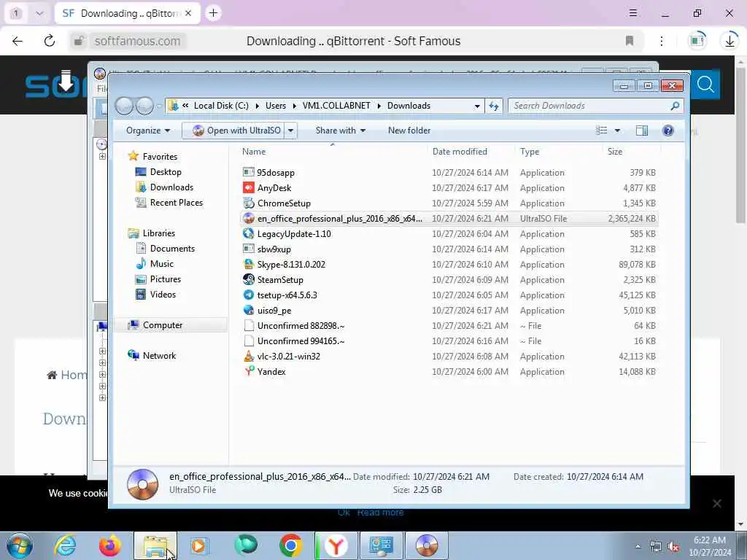747x560 pixels.
Task: Select Music library
Action: 161,264
